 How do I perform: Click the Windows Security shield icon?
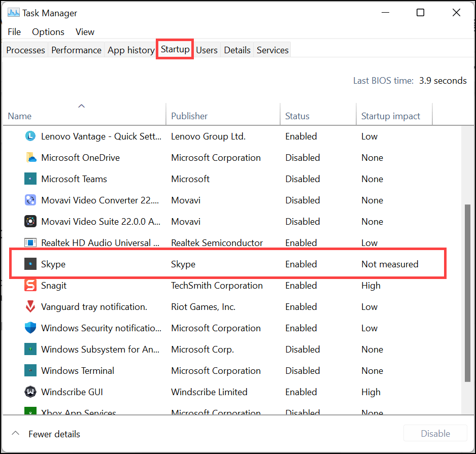[x=30, y=328]
